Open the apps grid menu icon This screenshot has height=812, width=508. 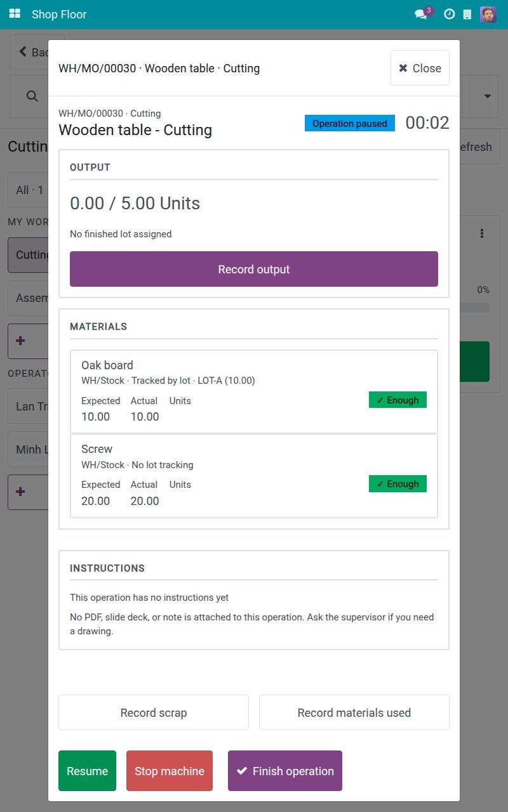point(15,14)
